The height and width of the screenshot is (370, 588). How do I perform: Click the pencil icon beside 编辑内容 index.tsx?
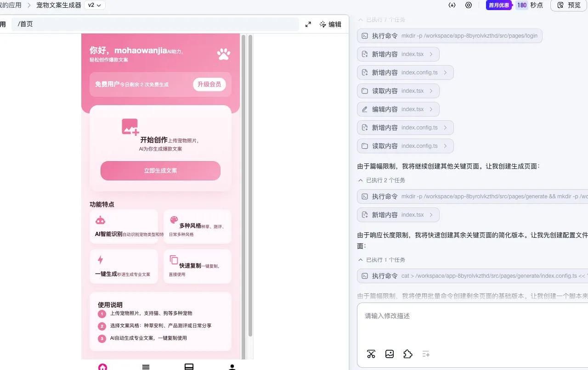(x=365, y=109)
